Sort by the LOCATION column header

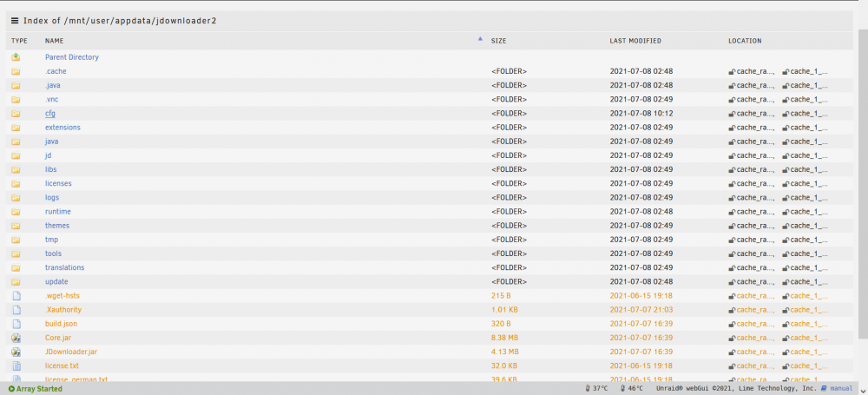pos(745,41)
